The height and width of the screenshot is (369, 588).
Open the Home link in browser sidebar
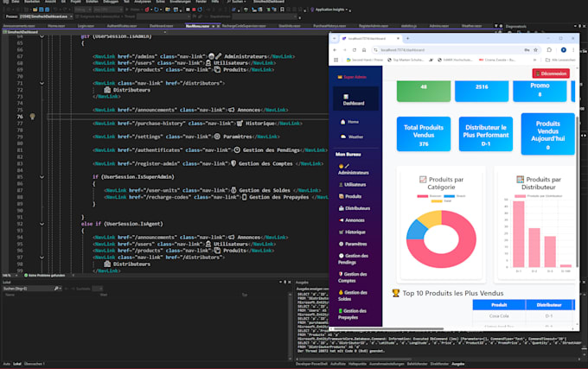(349, 122)
